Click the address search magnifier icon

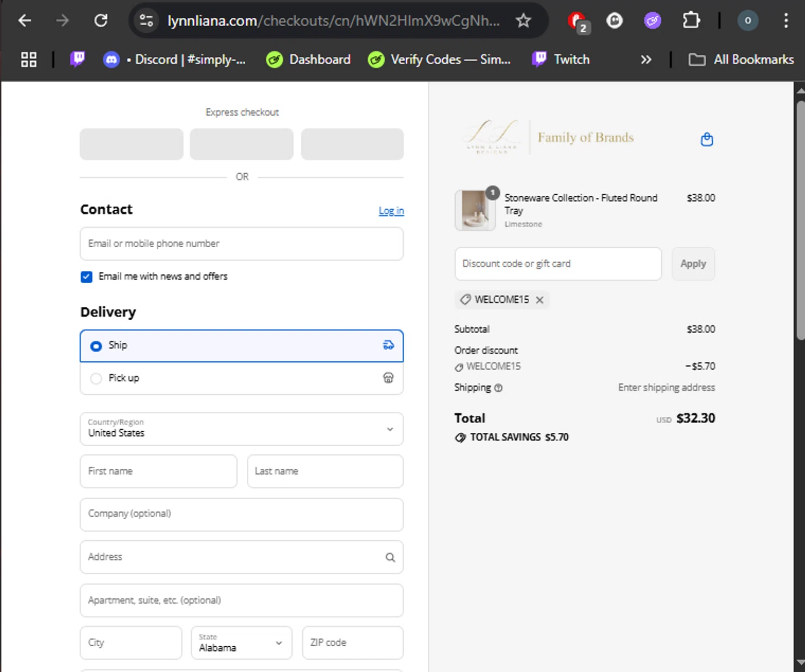390,558
